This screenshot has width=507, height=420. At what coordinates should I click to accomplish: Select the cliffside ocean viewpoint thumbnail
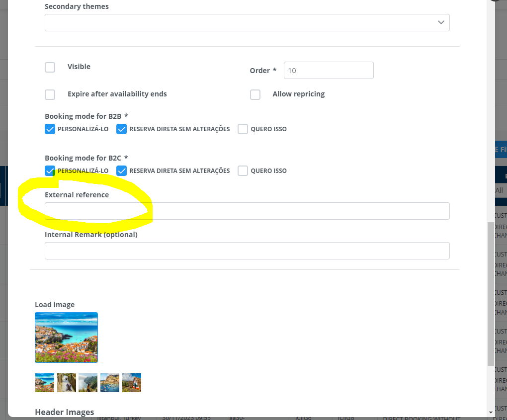tap(88, 383)
